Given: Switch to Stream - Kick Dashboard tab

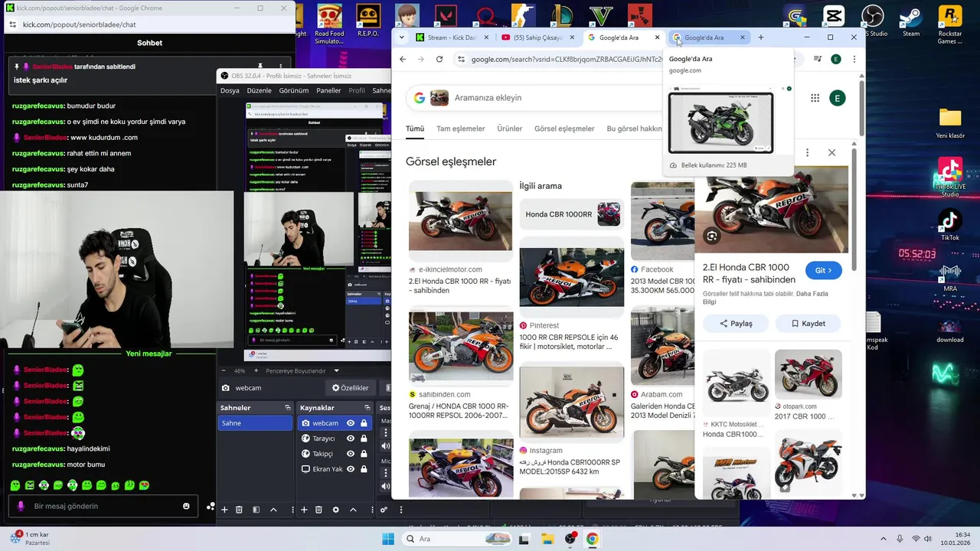Looking at the screenshot, I should (x=452, y=37).
